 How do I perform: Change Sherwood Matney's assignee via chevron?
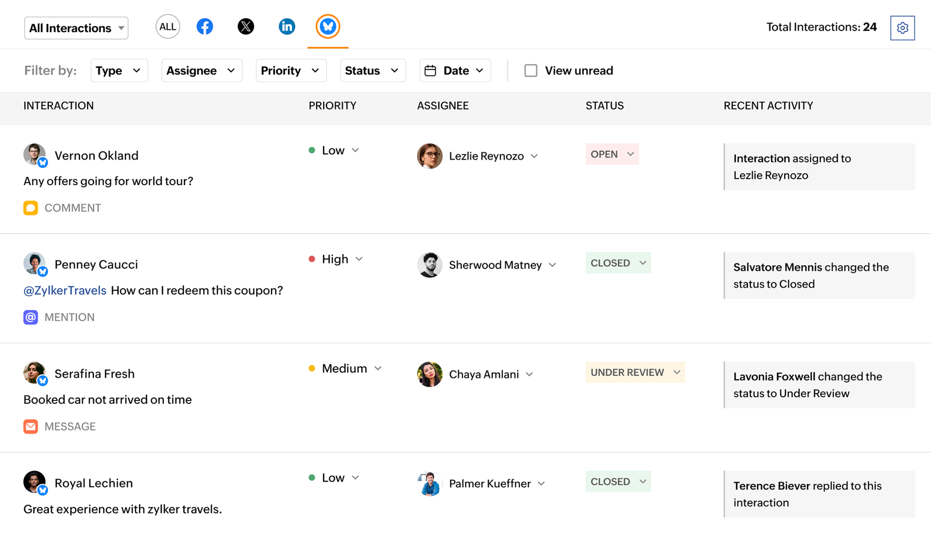553,265
